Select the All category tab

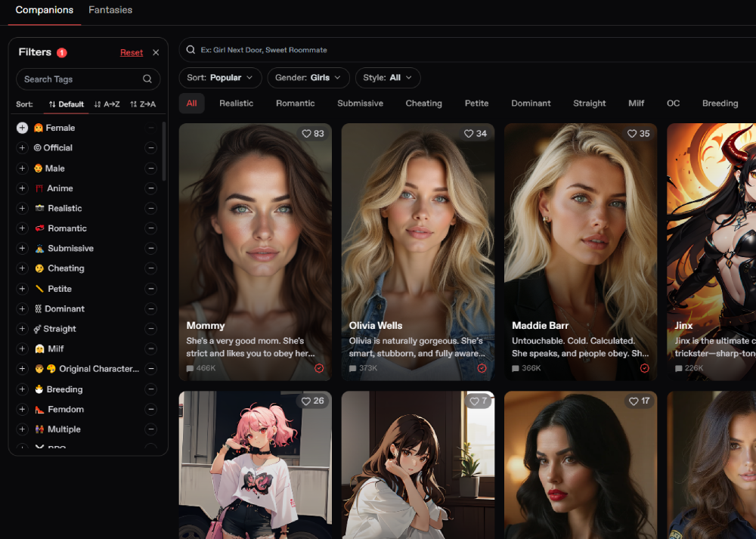click(x=191, y=103)
